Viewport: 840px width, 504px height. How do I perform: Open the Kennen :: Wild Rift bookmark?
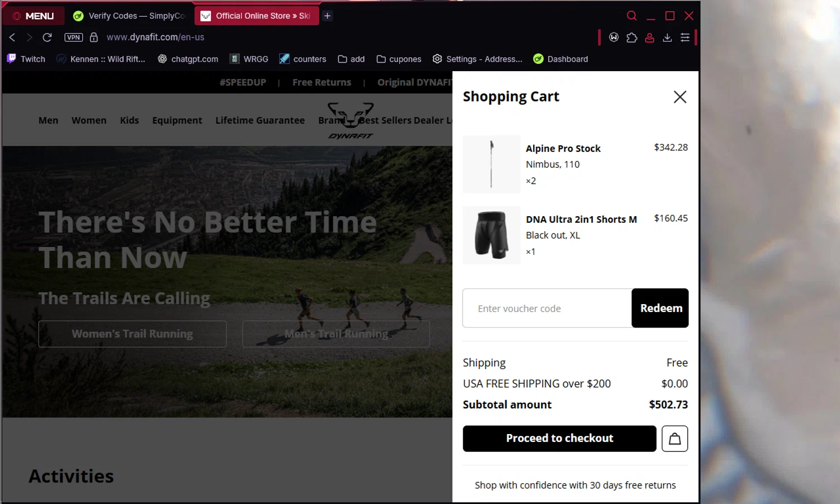click(x=101, y=59)
